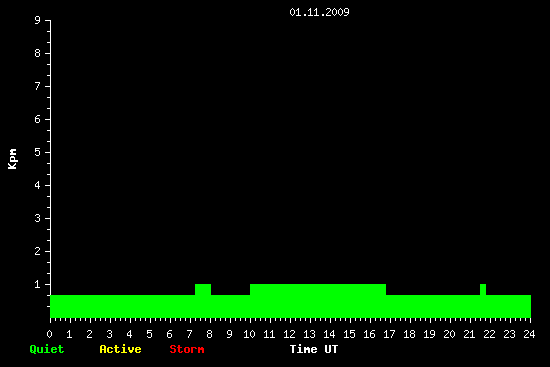
Task: Click the hour 6 label on time axis
Action: pos(169,334)
